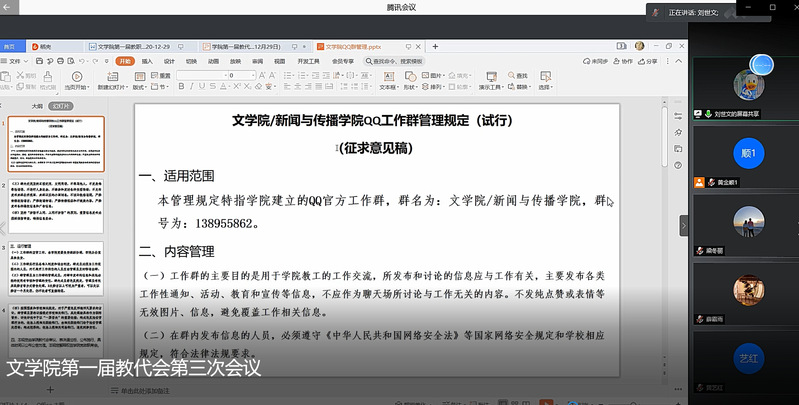Viewport: 799px width, 405px height.
Task: Click the Share button in WPS
Action: (x=648, y=61)
